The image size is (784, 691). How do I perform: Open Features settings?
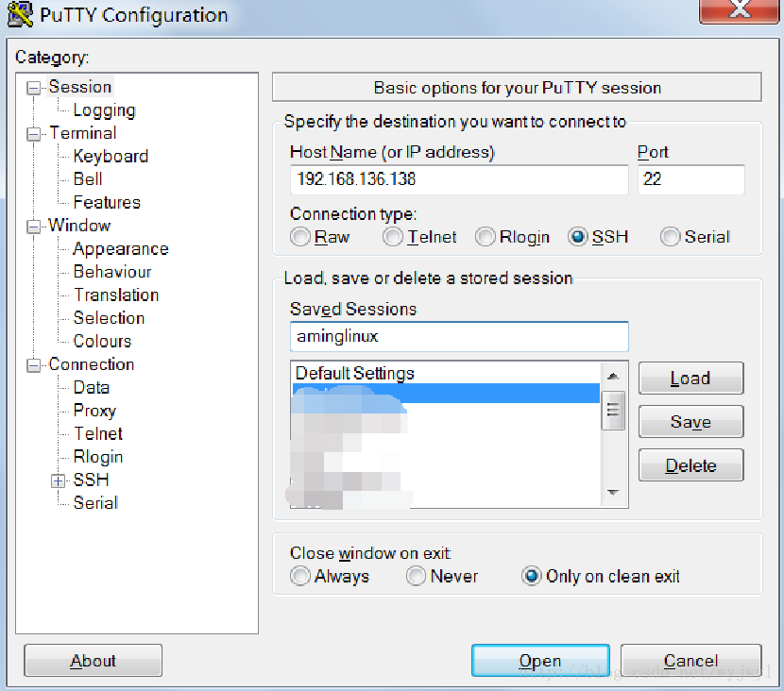tap(107, 202)
